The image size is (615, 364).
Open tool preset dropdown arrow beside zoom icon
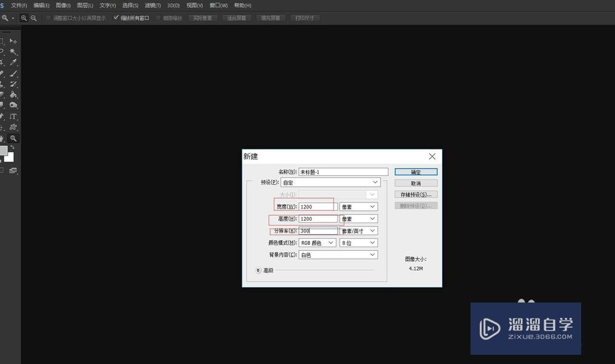[13, 18]
